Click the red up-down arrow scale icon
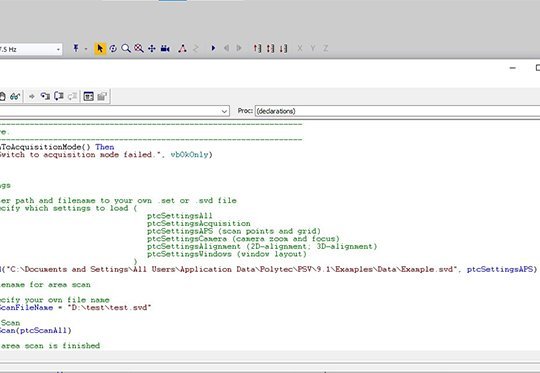 click(270, 49)
